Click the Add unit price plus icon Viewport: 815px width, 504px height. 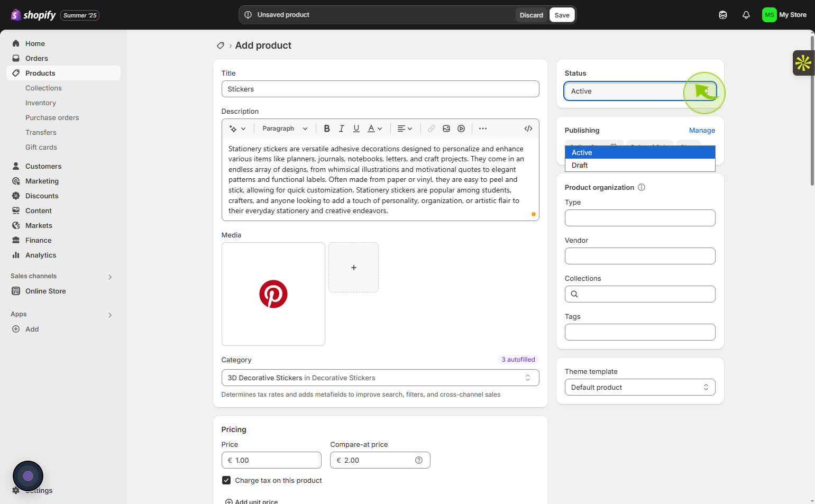229,501
